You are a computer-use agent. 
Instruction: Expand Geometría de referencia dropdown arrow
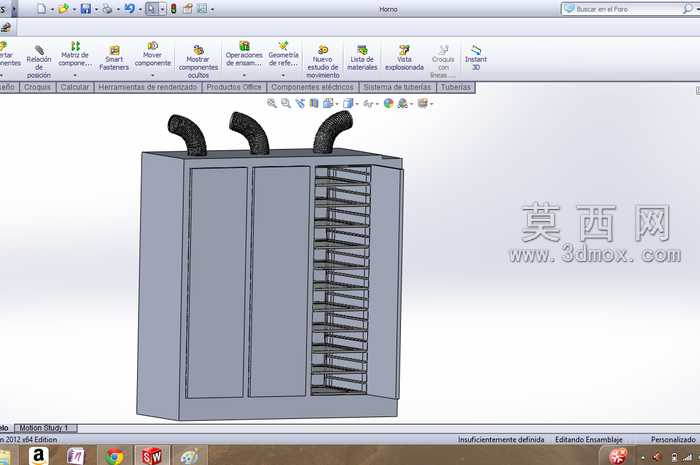(x=283, y=75)
